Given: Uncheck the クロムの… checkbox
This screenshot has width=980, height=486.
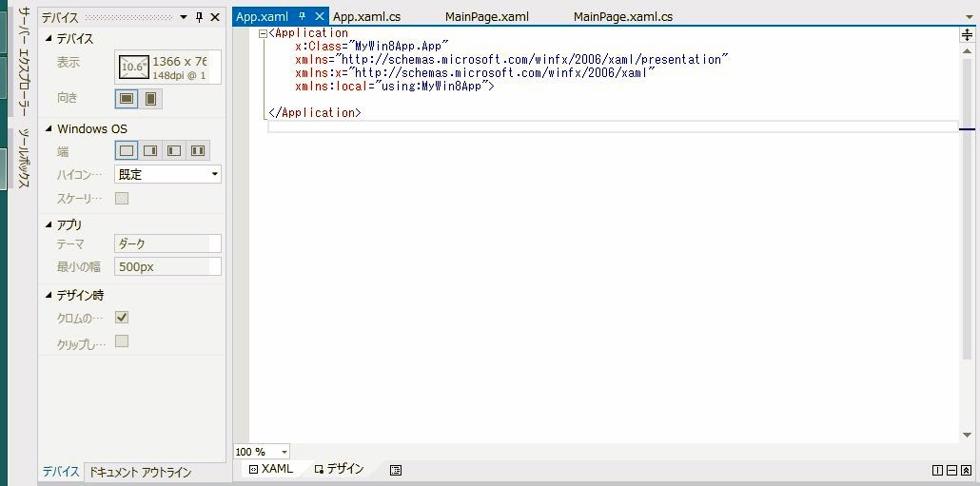Looking at the screenshot, I should (x=122, y=318).
